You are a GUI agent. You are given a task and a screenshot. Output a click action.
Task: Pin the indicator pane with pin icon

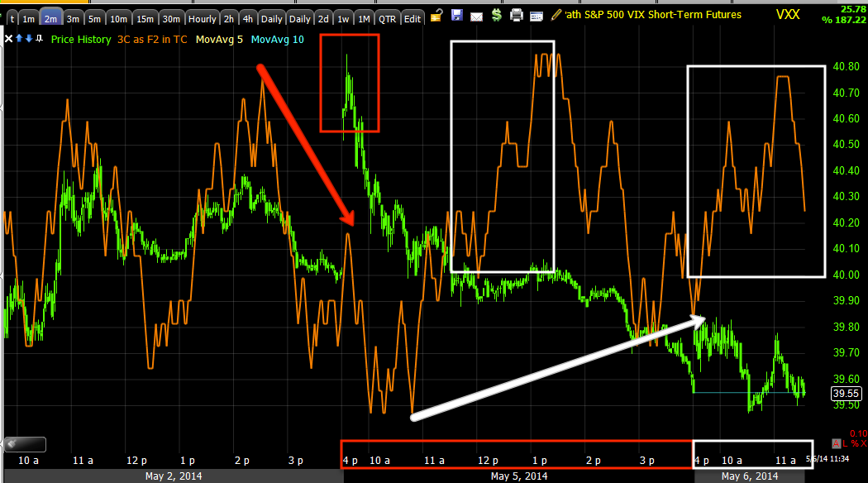(x=39, y=38)
